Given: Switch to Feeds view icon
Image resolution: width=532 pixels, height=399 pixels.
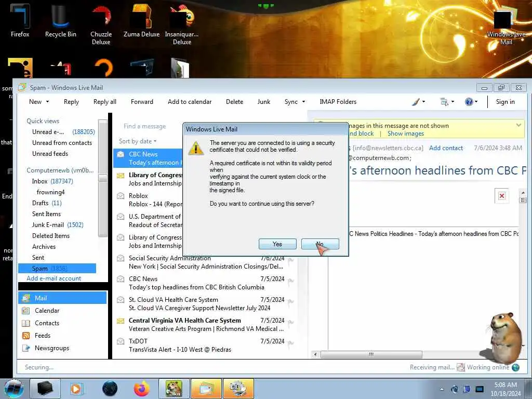Looking at the screenshot, I should (x=26, y=336).
